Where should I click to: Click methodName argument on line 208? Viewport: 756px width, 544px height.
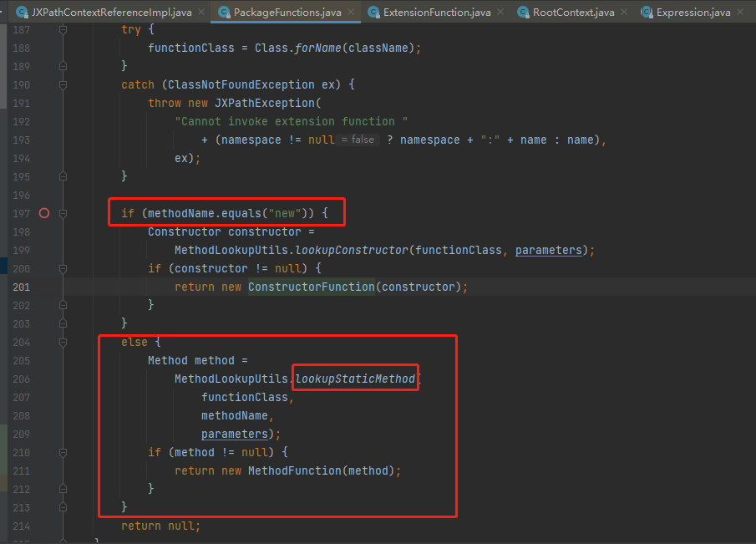pyautogui.click(x=235, y=415)
